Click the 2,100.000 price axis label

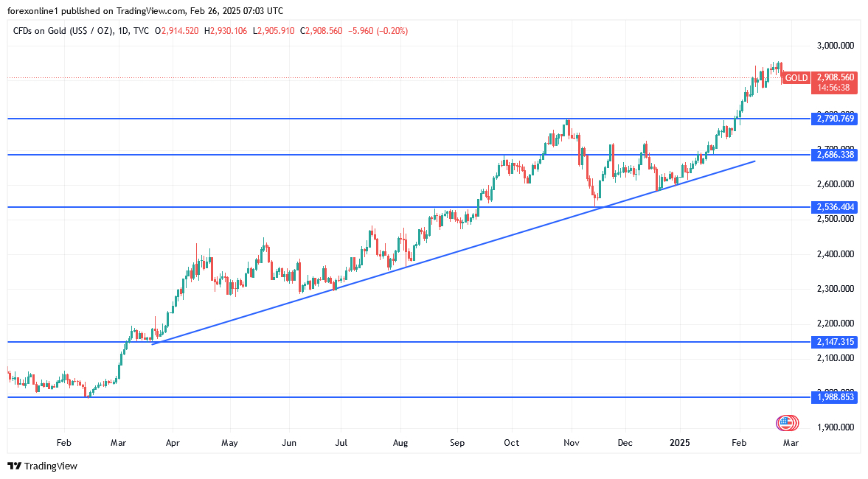tap(836, 358)
